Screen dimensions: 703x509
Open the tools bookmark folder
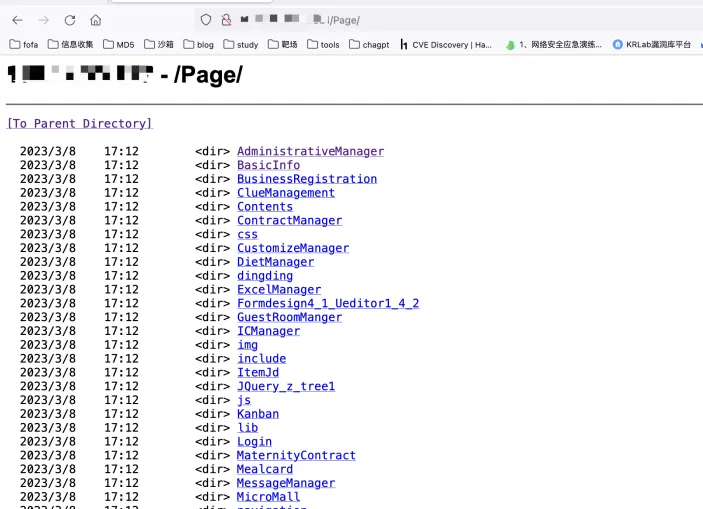click(x=323, y=44)
